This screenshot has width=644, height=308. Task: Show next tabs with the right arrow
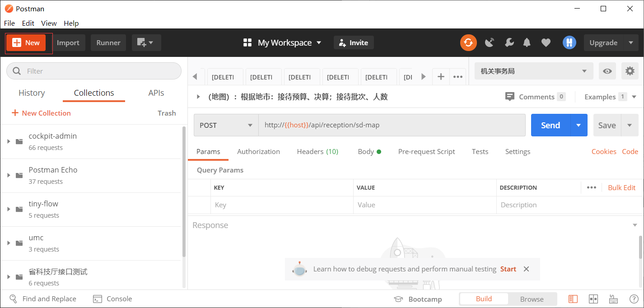423,77
